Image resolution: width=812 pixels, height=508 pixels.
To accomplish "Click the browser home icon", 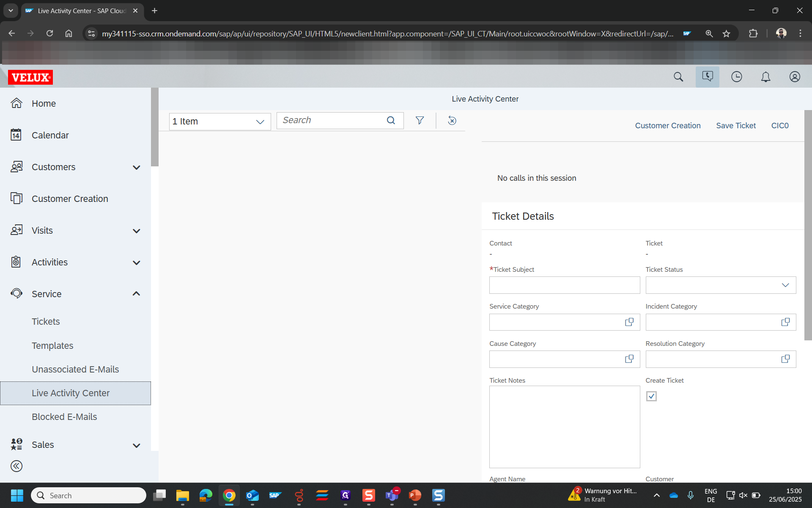I will point(69,33).
